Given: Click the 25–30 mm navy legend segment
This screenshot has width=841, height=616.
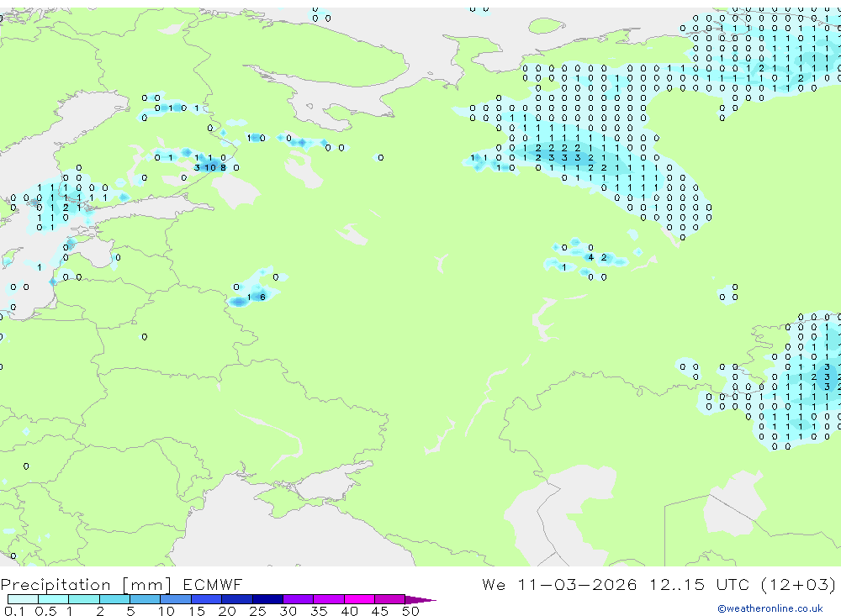Looking at the screenshot, I should click(x=267, y=599).
